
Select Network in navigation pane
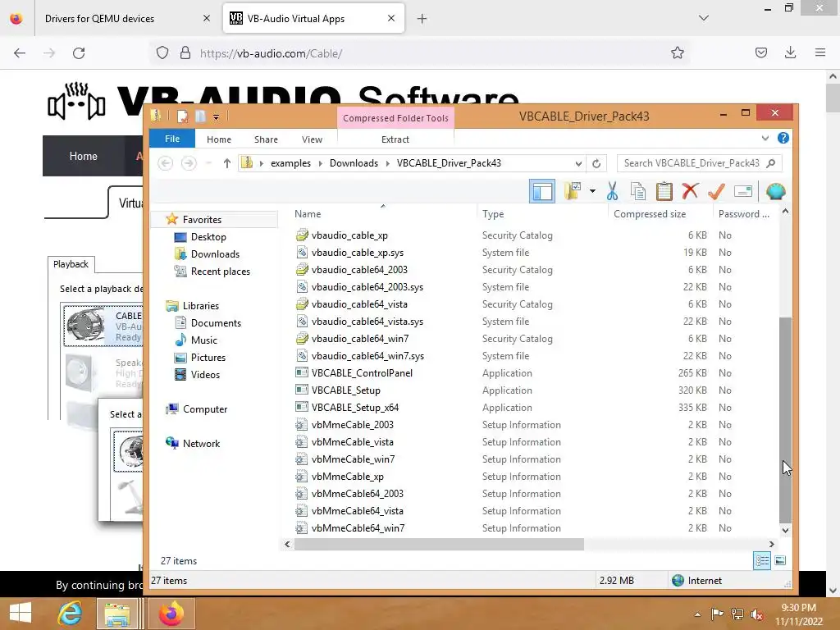point(201,444)
